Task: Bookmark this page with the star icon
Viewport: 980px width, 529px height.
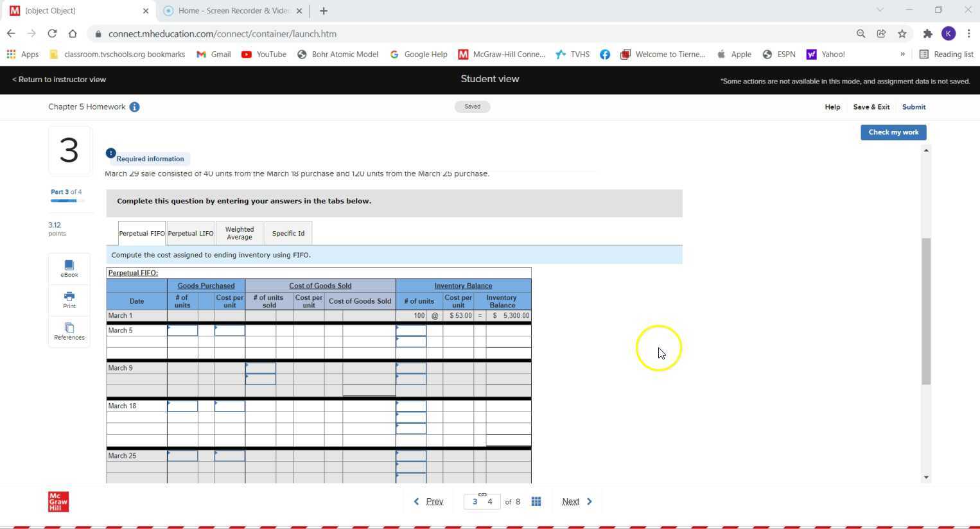Action: coord(902,34)
